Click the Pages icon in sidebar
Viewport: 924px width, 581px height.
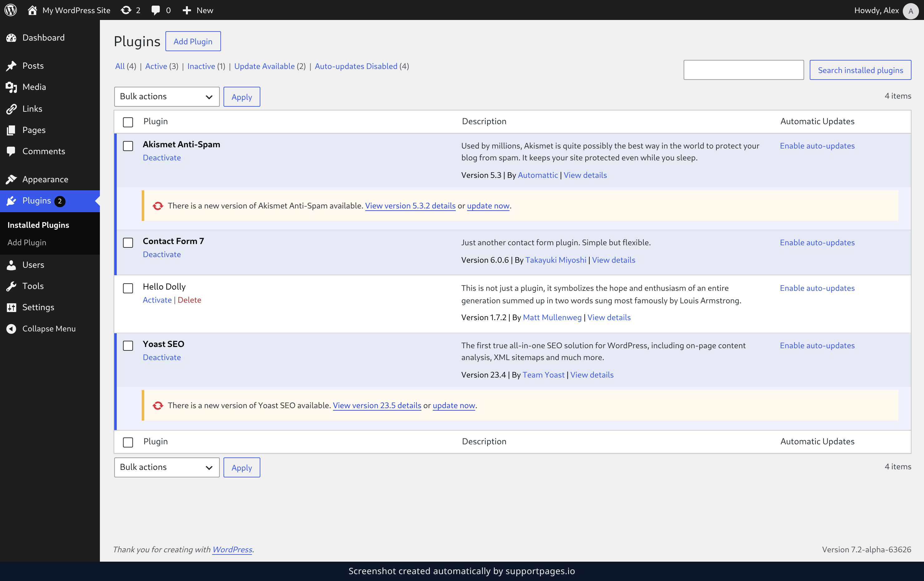pyautogui.click(x=12, y=130)
